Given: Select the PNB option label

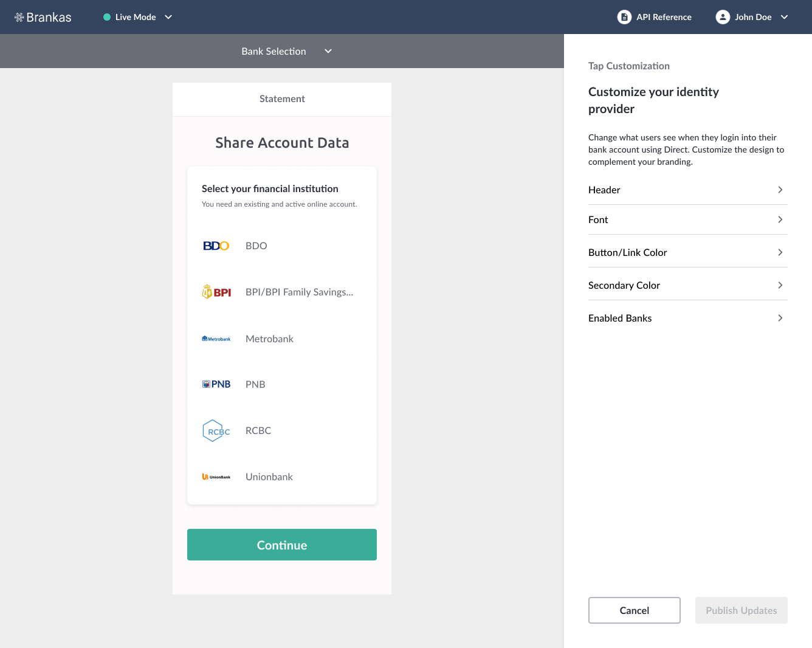Looking at the screenshot, I should tap(255, 384).
